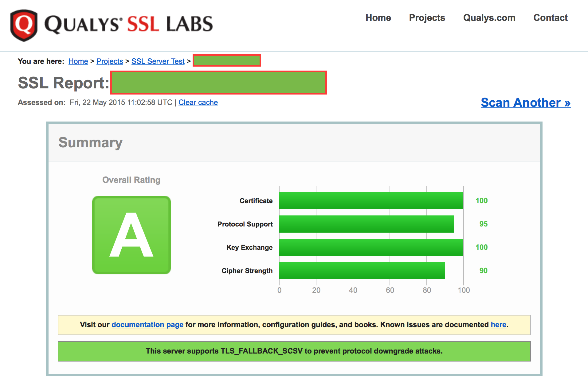The height and width of the screenshot is (383, 588).
Task: Click the Certificate score bar
Action: pyautogui.click(x=371, y=201)
